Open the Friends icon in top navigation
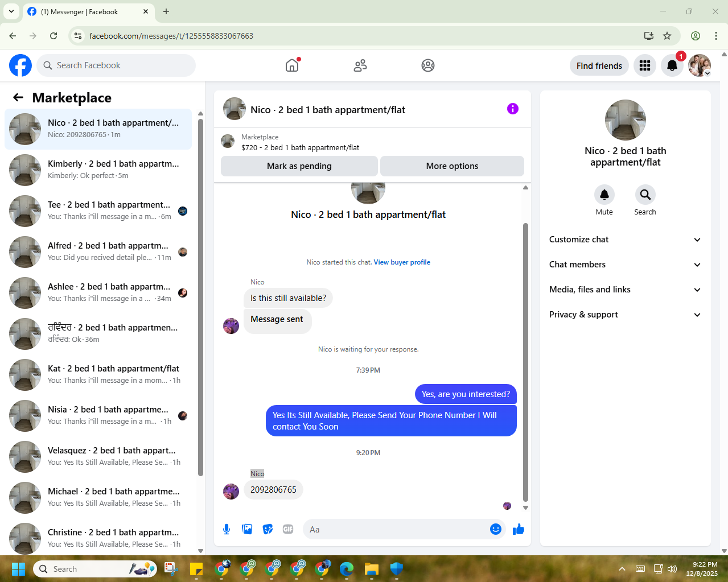728x582 pixels. [x=360, y=65]
